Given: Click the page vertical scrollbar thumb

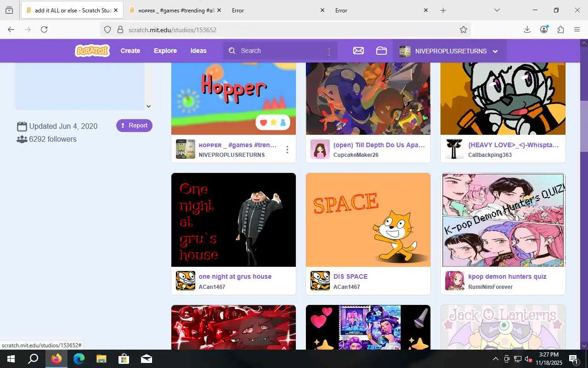Looking at the screenshot, I should pyautogui.click(x=584, y=126).
